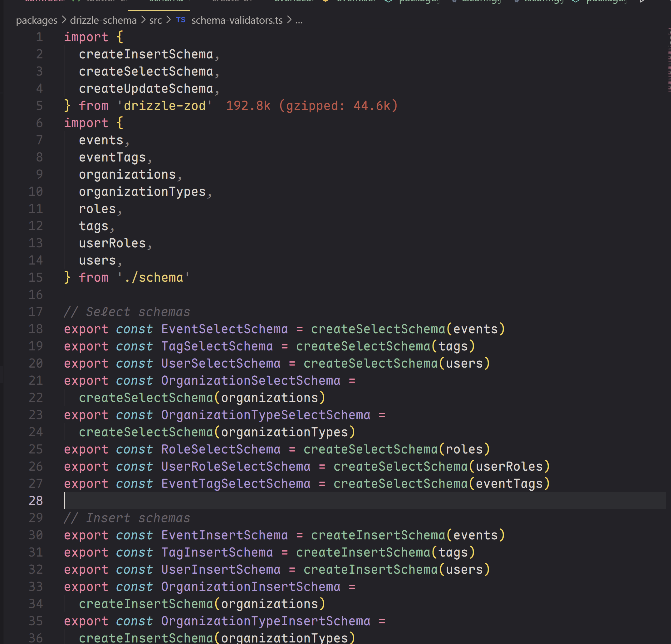Place cursor on createUpdateSchema import
Viewport: 671px width, 644px height.
(x=146, y=89)
